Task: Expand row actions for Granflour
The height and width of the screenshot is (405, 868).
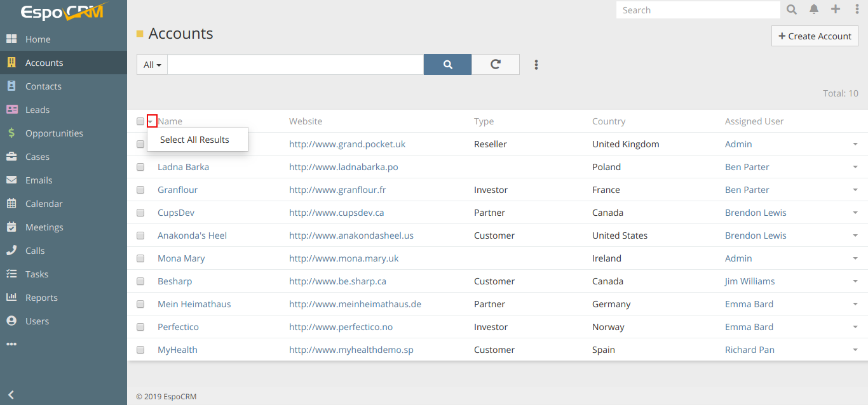Action: point(855,190)
